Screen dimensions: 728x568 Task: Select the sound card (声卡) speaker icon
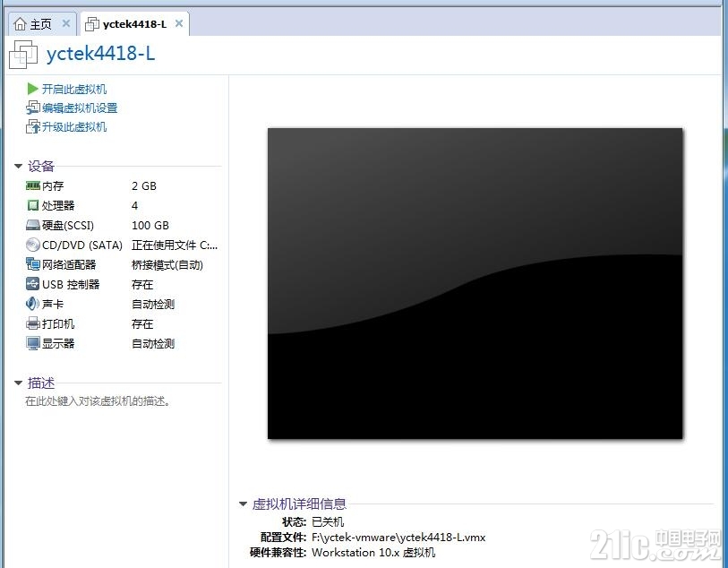click(x=32, y=304)
